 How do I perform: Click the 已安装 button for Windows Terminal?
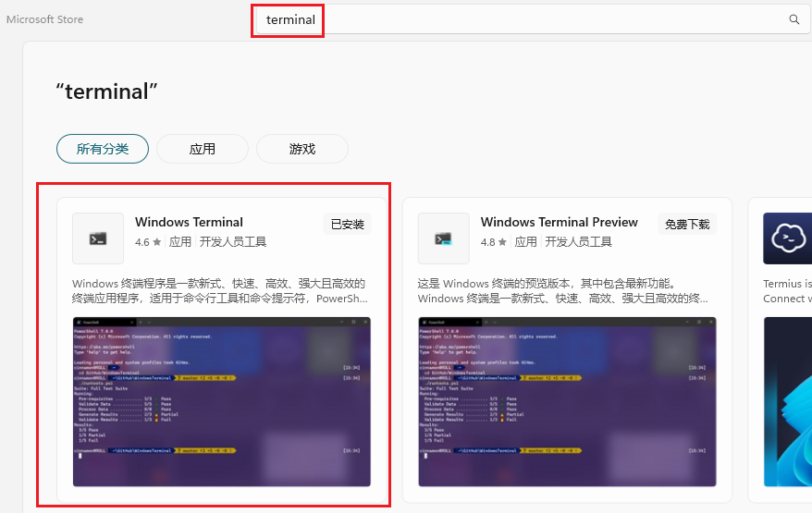348,224
